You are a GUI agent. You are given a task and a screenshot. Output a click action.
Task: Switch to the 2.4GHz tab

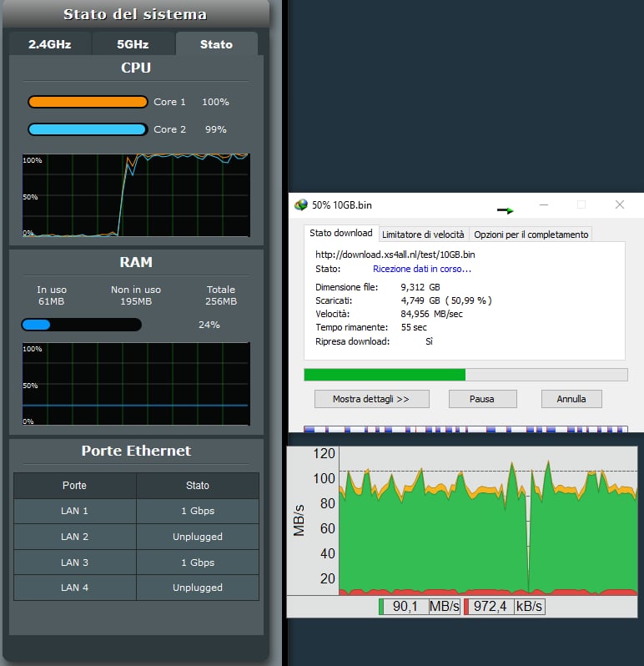point(50,44)
